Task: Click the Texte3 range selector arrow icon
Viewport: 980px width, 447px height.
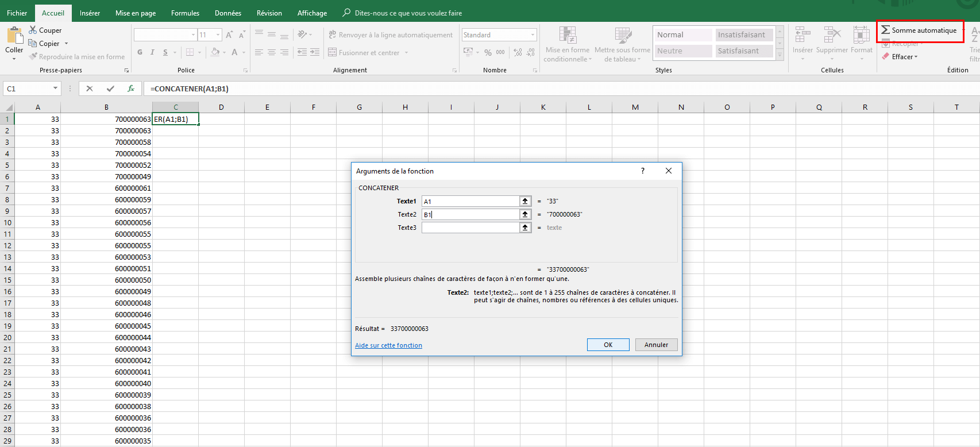Action: 525,228
